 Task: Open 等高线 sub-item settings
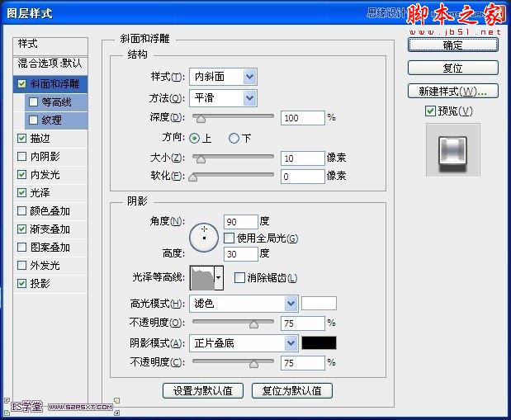pos(56,102)
